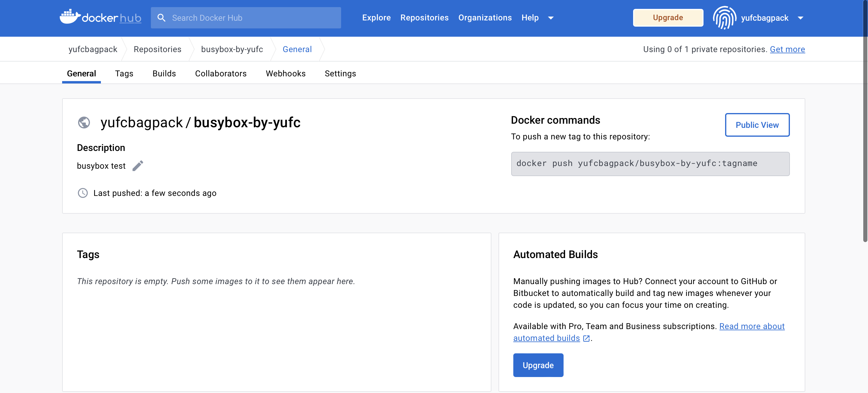Screen dimensions: 868x393
Task: Go to the Collaborators tab
Action: click(221, 73)
